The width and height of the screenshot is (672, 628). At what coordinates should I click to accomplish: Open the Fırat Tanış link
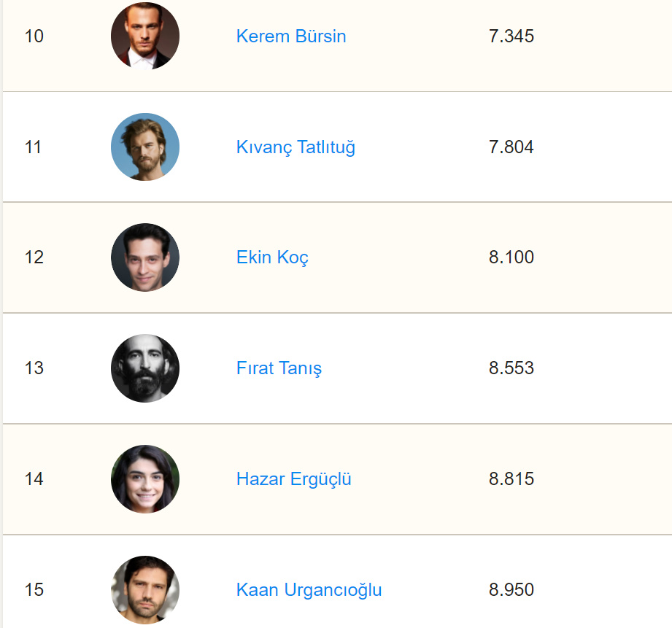[279, 368]
